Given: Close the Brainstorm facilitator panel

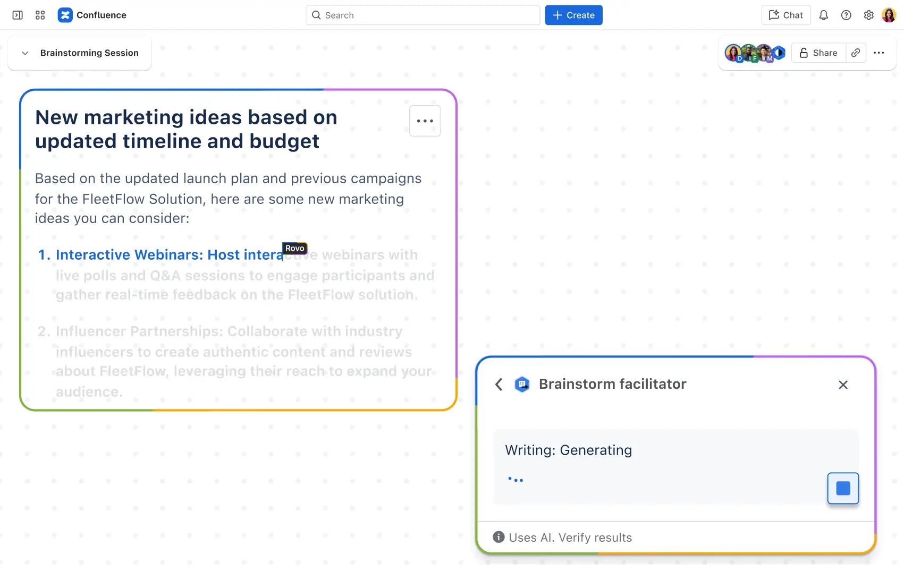Looking at the screenshot, I should tap(843, 385).
